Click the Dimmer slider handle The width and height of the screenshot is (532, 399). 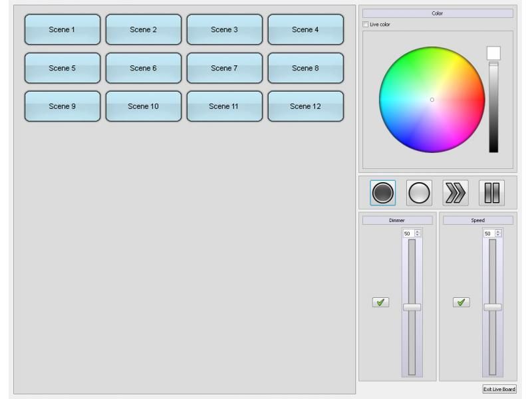412,307
